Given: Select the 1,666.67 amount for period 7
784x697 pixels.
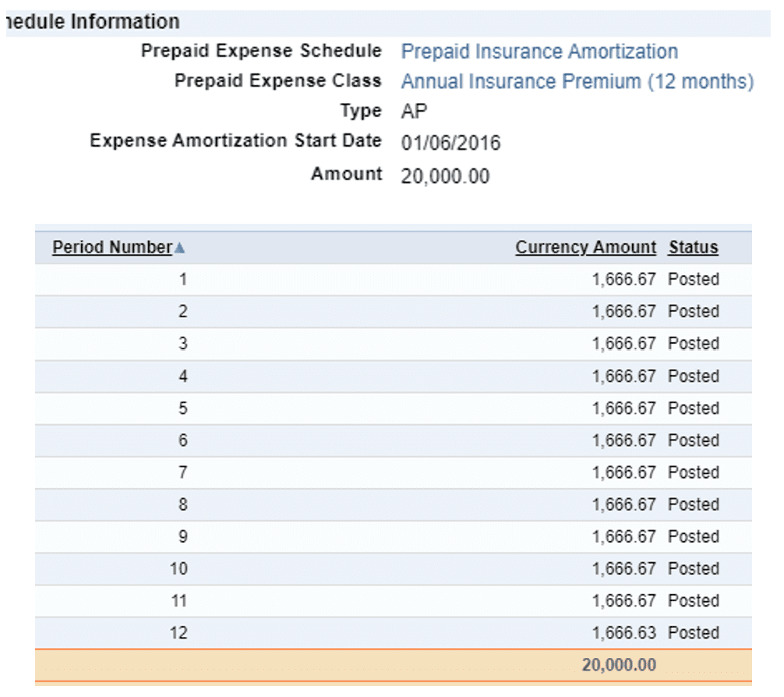Looking at the screenshot, I should (624, 472).
